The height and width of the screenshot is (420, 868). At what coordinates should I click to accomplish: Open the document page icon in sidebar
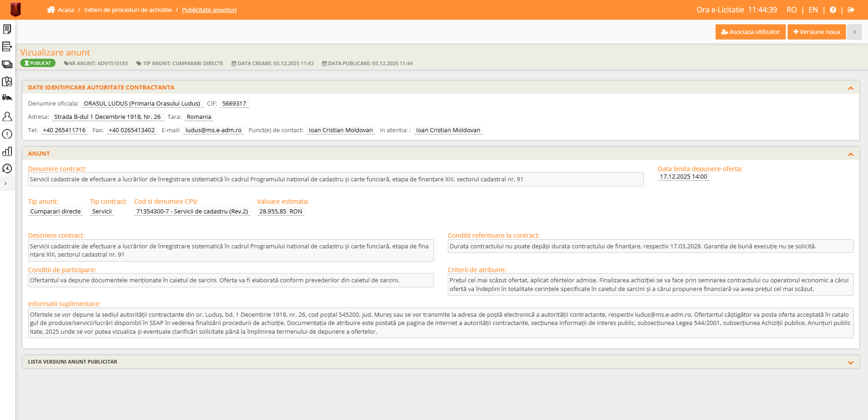(x=7, y=29)
